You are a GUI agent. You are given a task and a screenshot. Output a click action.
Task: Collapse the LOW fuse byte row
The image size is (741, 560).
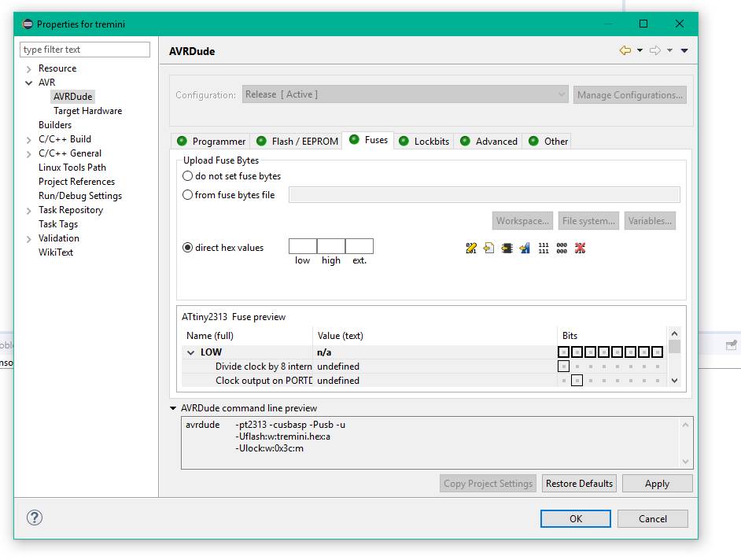pos(191,352)
